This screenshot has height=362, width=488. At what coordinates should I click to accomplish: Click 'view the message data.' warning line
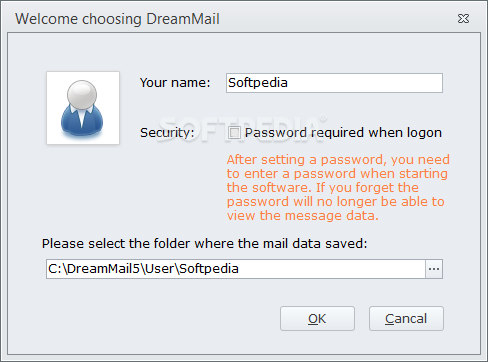coord(303,216)
